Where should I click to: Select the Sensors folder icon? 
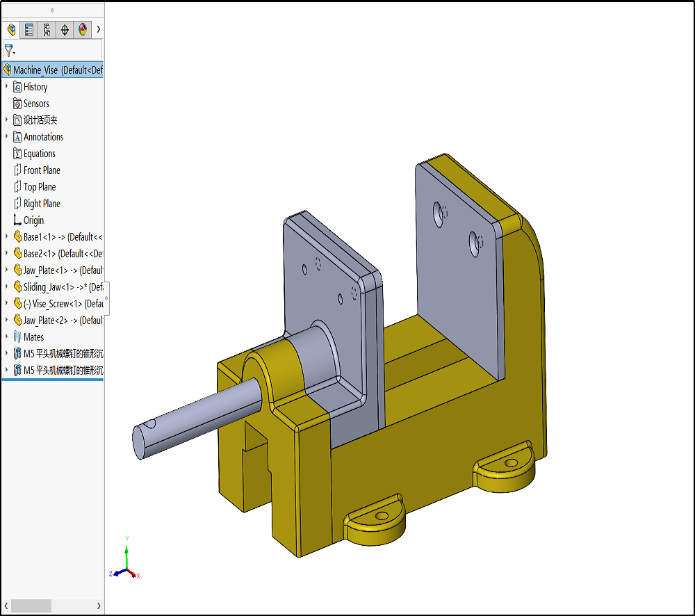click(x=17, y=104)
